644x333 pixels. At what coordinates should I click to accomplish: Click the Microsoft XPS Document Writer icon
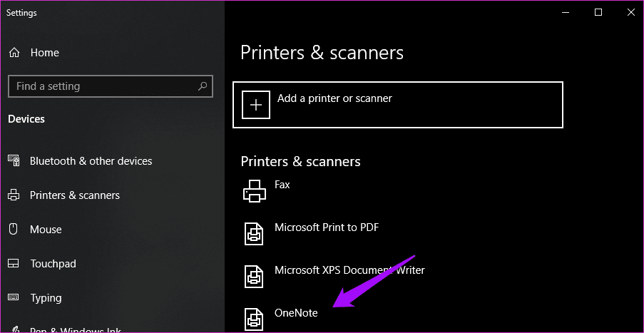[x=254, y=277]
